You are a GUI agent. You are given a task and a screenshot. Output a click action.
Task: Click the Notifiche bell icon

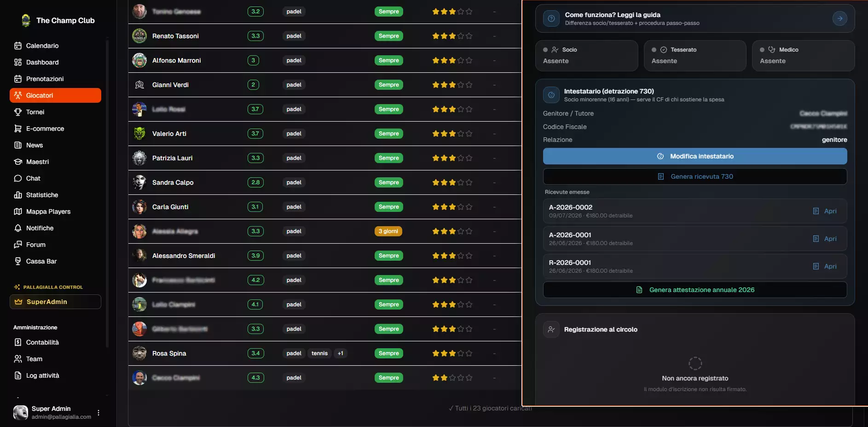pyautogui.click(x=18, y=228)
